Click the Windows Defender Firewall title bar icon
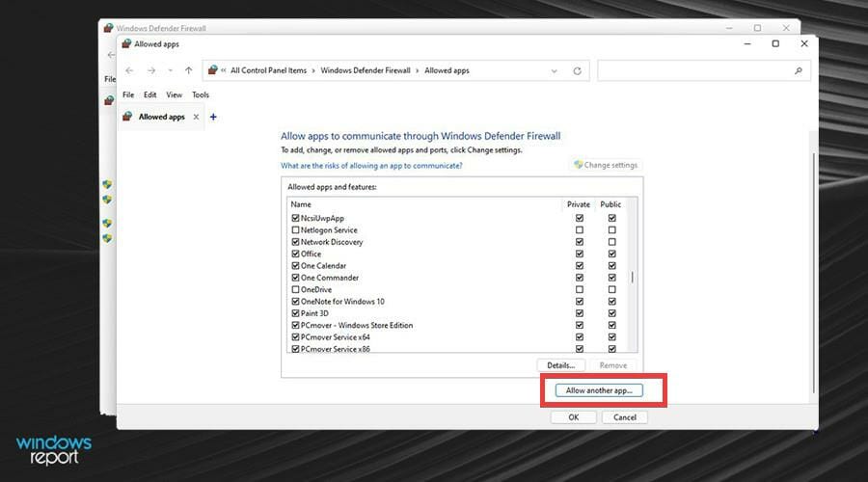This screenshot has height=482, width=868. pyautogui.click(x=108, y=28)
